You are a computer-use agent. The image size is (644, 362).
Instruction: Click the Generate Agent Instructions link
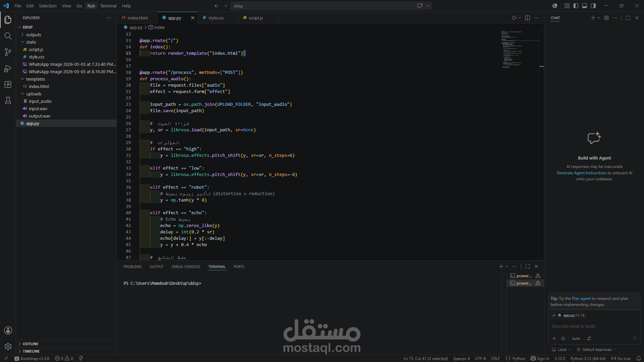[x=581, y=173]
